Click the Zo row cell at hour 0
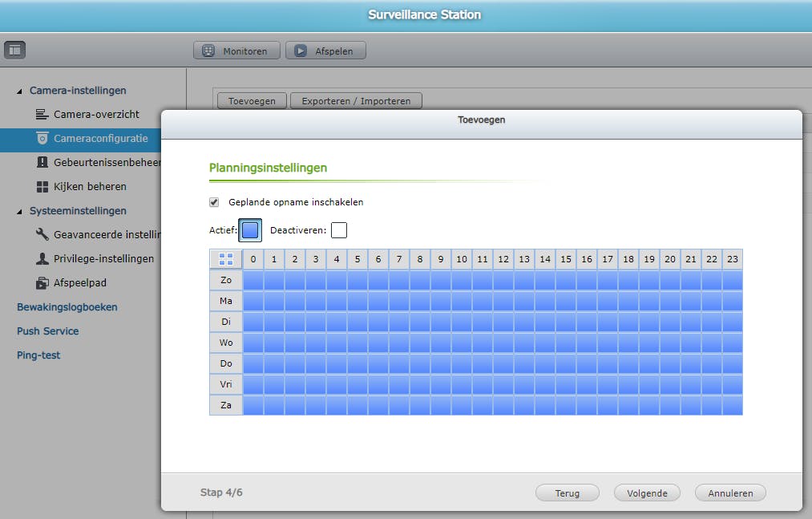This screenshot has height=519, width=812. (x=253, y=280)
